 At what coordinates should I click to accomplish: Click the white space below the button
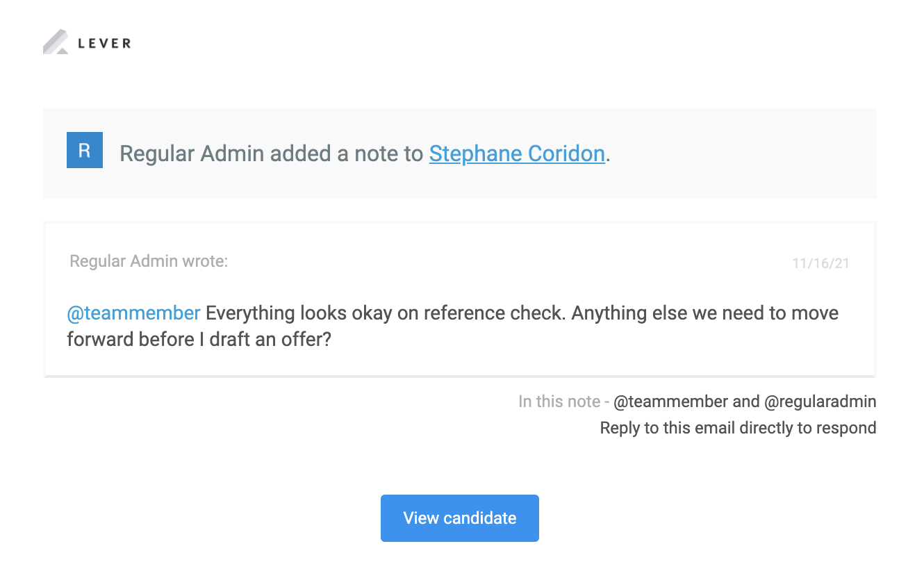coord(460,563)
